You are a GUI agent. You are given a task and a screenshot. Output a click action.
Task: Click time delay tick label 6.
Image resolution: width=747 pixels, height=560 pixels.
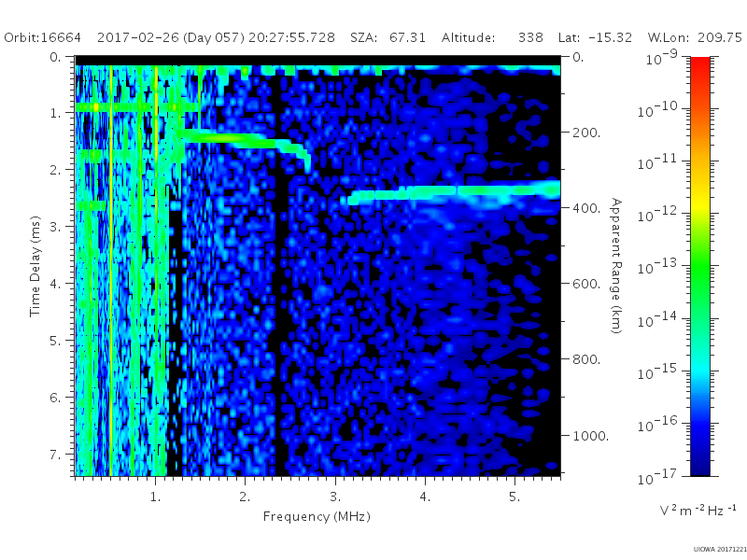[56, 398]
